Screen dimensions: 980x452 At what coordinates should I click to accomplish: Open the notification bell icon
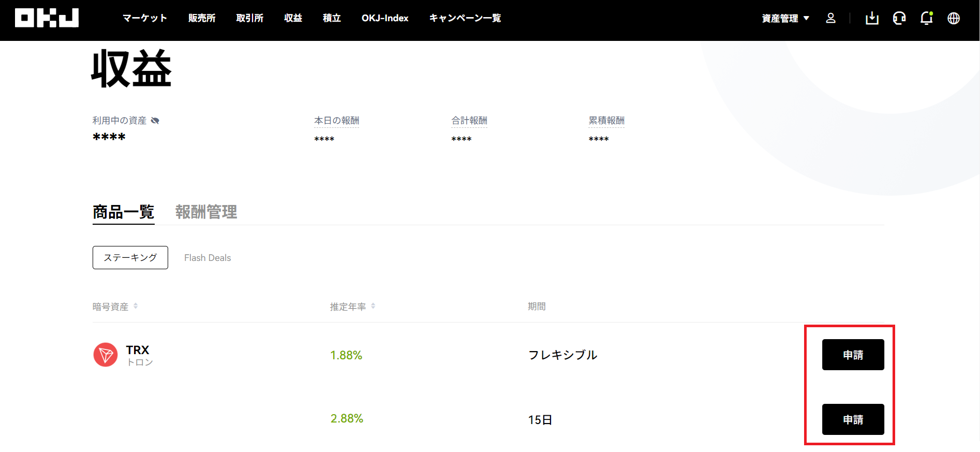[x=926, y=18]
